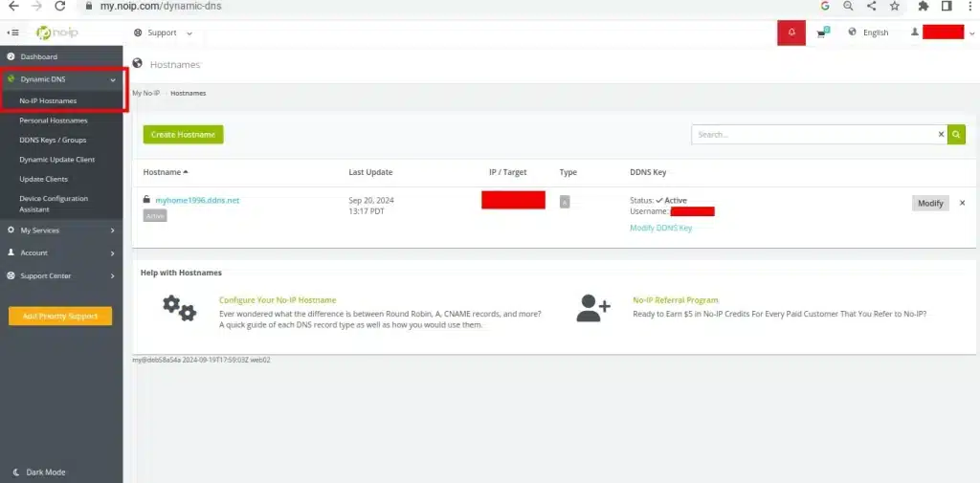Image resolution: width=980 pixels, height=483 pixels.
Task: Click the Modify button for myhome1996
Action: point(929,203)
